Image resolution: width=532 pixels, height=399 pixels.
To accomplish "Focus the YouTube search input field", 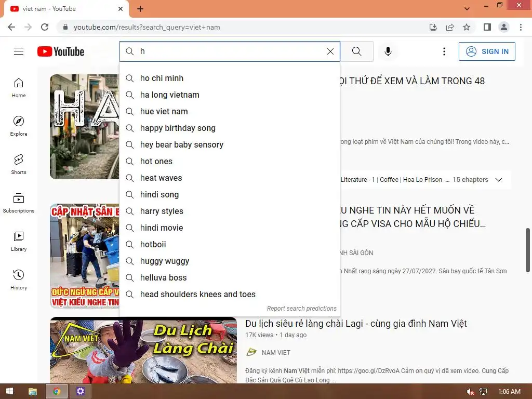I will (231, 51).
